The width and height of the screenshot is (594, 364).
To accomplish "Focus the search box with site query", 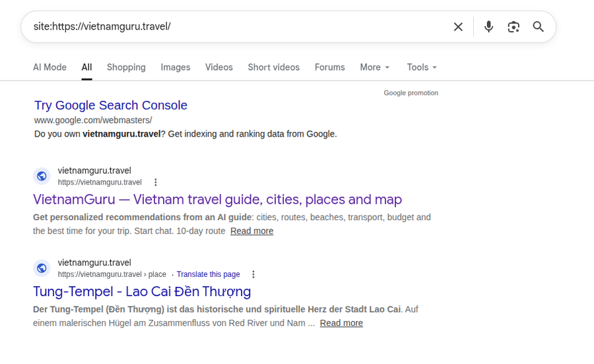I will click(x=239, y=26).
